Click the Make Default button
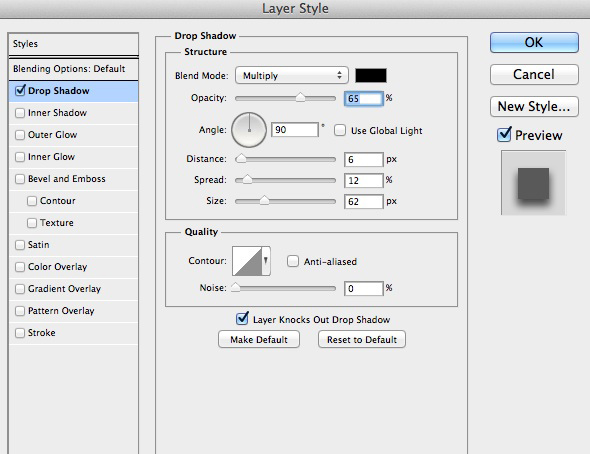 coord(259,339)
